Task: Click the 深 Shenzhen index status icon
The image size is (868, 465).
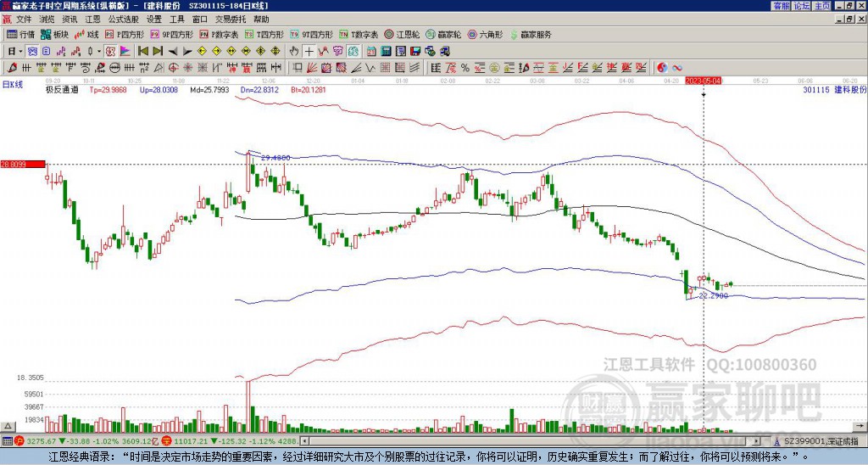Action: click(169, 441)
